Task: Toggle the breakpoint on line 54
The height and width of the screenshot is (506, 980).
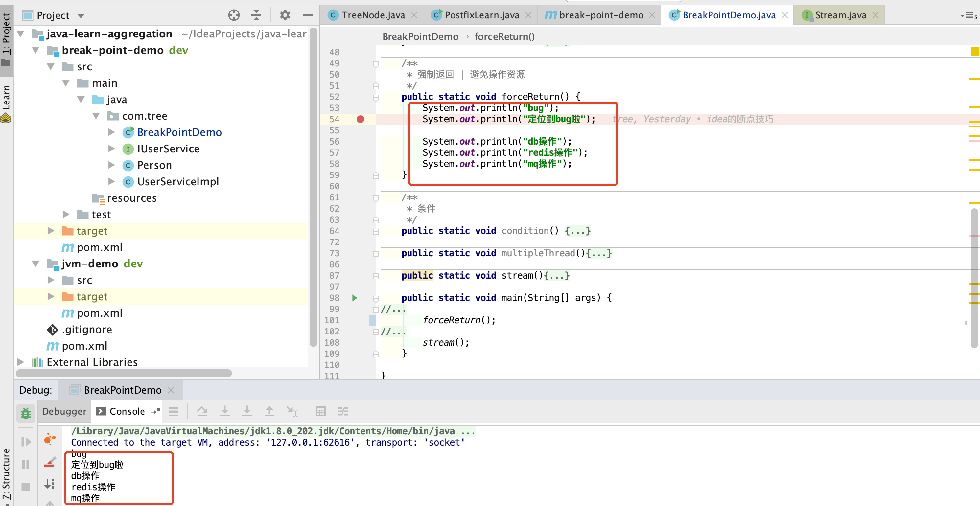Action: pos(360,119)
